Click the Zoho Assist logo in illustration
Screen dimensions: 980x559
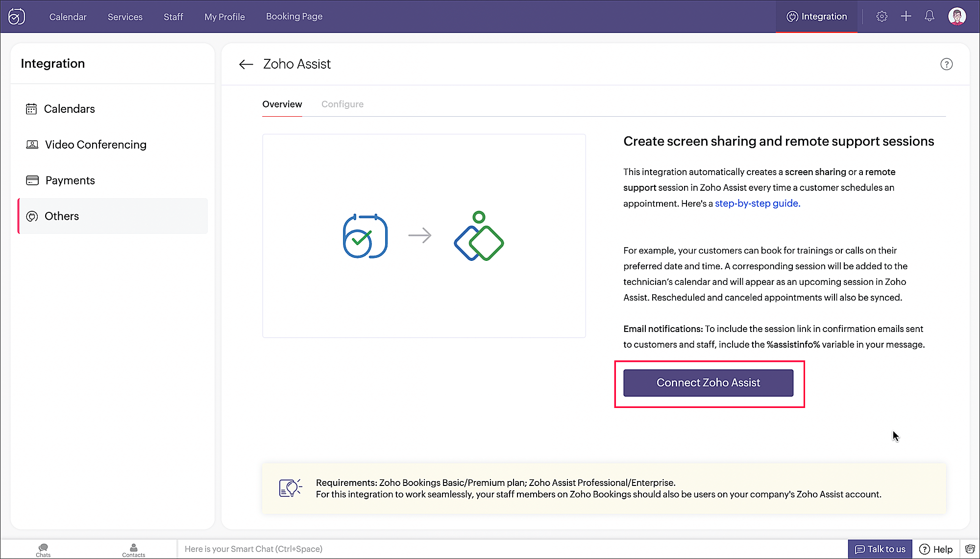pyautogui.click(x=479, y=236)
